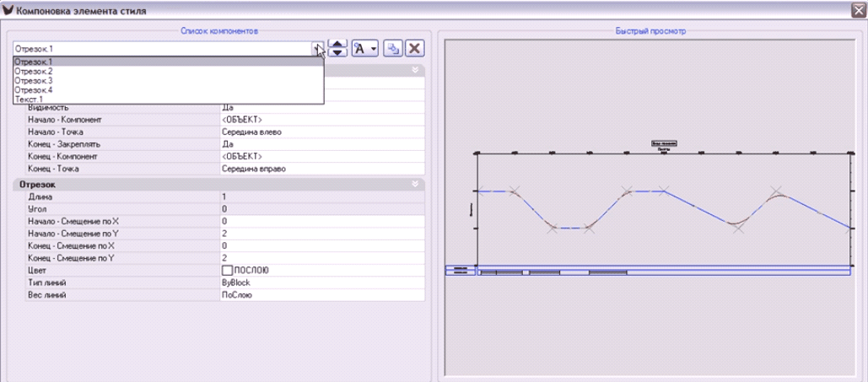Click the Цвет color swatch ПОСЛОЮ
Viewport: 868px width, 382px height.
tap(226, 271)
